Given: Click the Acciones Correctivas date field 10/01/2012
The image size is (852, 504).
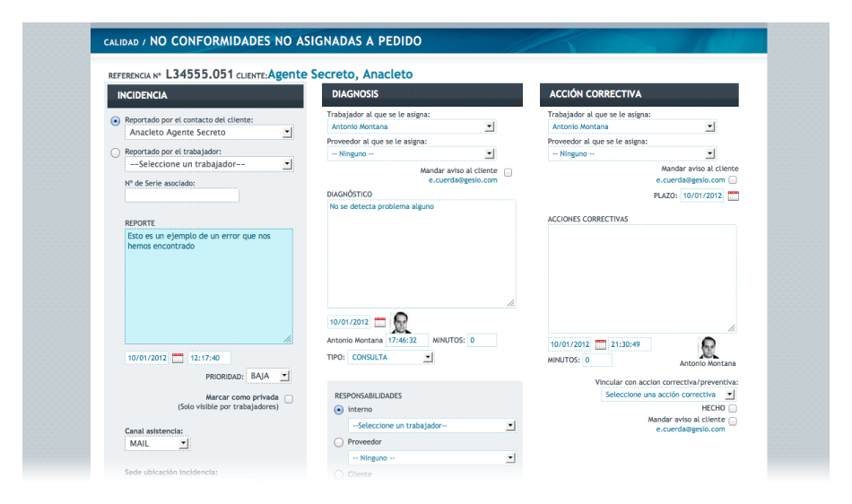Looking at the screenshot, I should [x=569, y=344].
